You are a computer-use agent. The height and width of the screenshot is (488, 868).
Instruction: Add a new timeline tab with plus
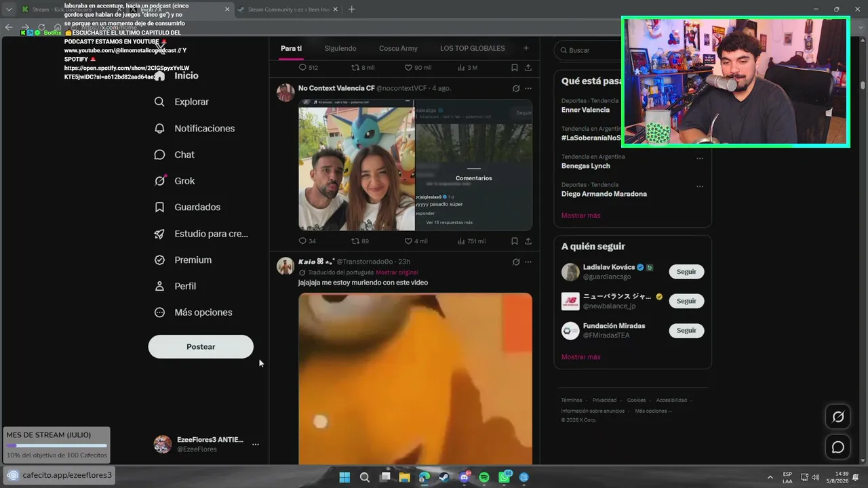pyautogui.click(x=526, y=48)
